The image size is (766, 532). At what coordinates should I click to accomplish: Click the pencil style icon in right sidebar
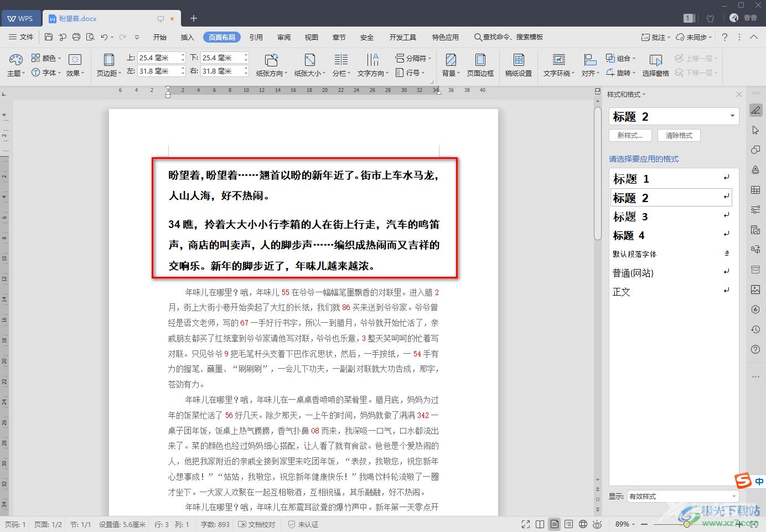pyautogui.click(x=755, y=110)
